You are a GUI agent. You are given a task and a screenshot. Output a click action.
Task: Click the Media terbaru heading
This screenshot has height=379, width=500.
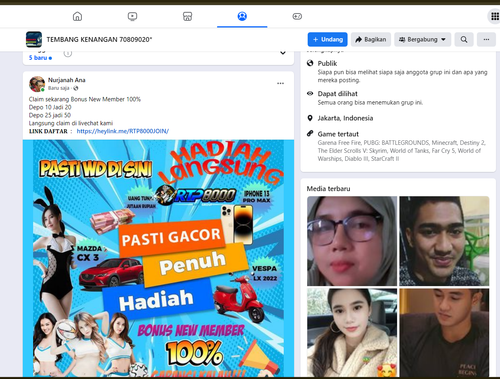[328, 189]
